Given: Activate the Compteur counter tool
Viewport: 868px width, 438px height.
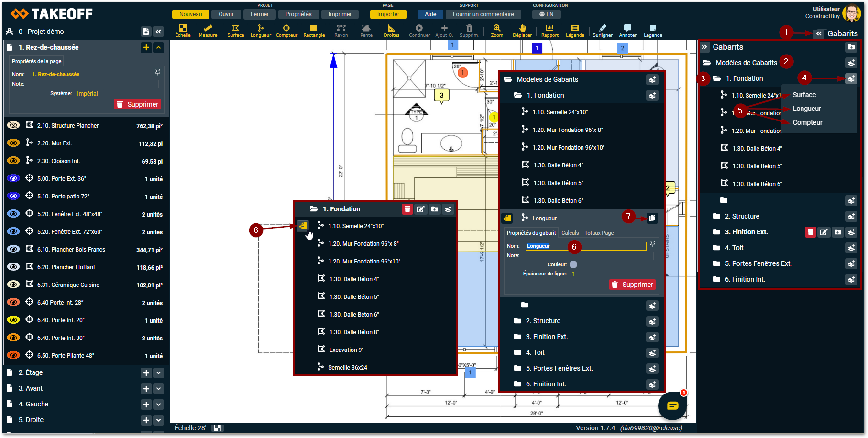Looking at the screenshot, I should pos(286,31).
